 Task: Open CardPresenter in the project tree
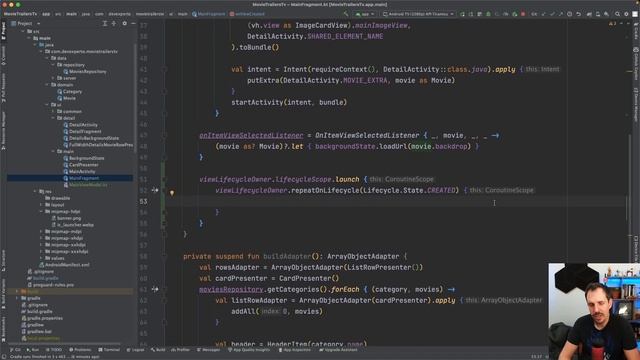pyautogui.click(x=81, y=165)
